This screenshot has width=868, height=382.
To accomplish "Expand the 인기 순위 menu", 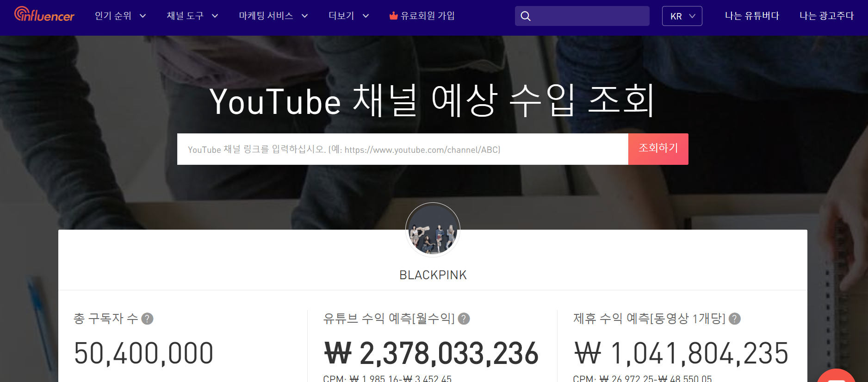I will click(120, 16).
